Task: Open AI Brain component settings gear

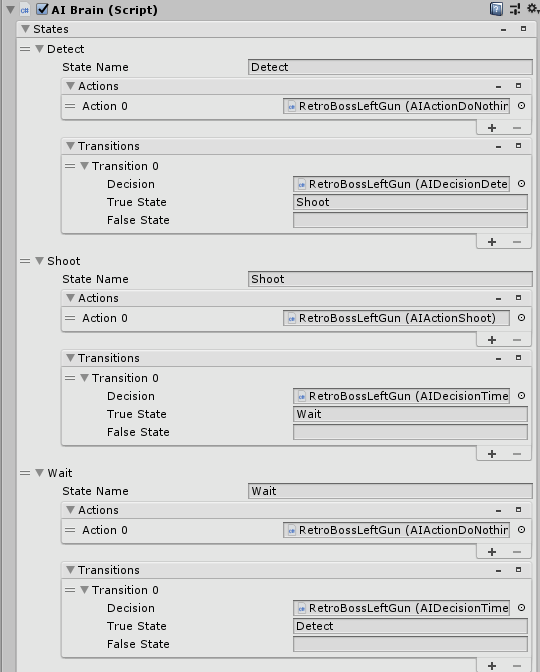Action: pos(532,9)
